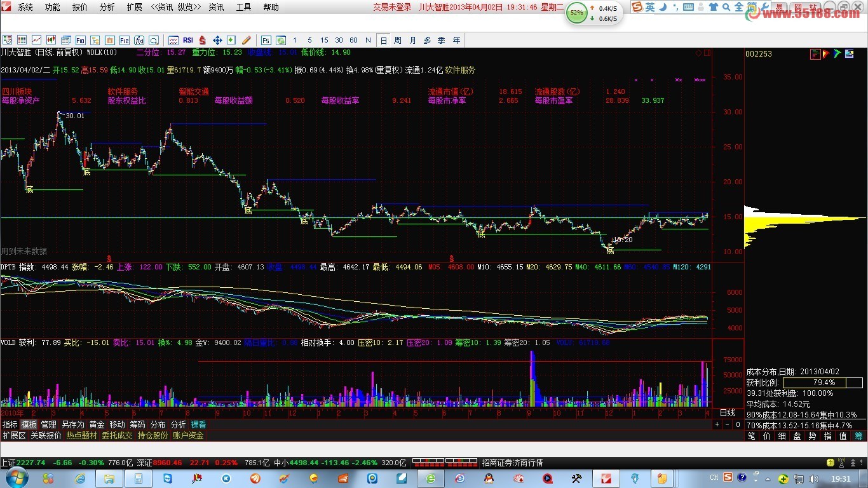Click the Sogou input method S logo

coord(637,7)
